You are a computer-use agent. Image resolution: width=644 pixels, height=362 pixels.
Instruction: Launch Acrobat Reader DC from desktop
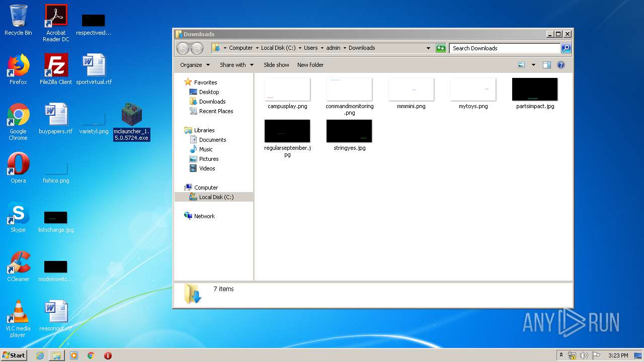pyautogui.click(x=56, y=23)
